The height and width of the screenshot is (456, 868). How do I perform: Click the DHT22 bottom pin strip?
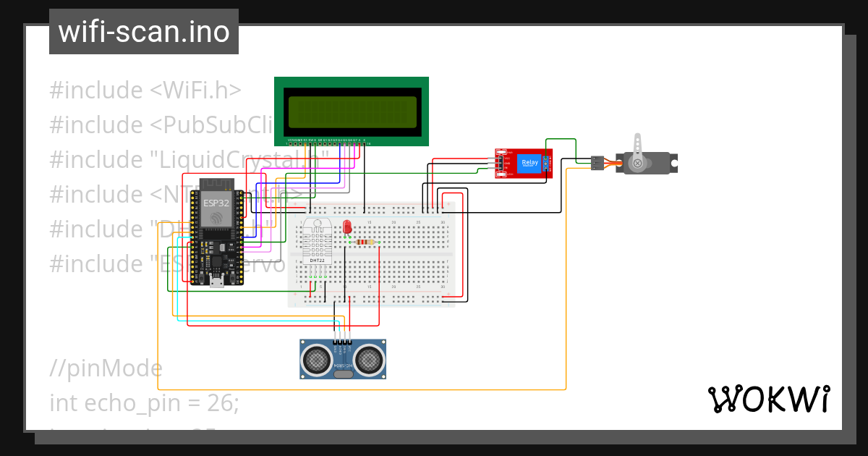coord(317,275)
